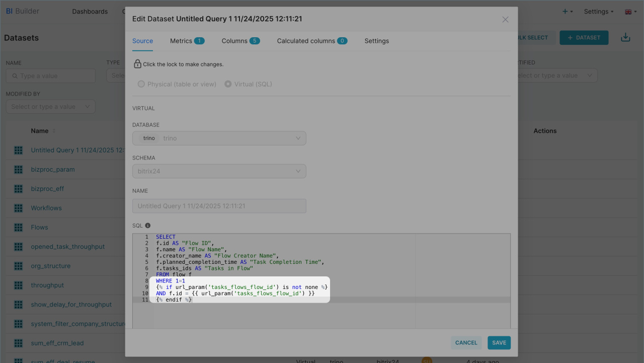This screenshot has height=363, width=644.
Task: Open the Settings dropdown in top bar
Action: tap(598, 12)
